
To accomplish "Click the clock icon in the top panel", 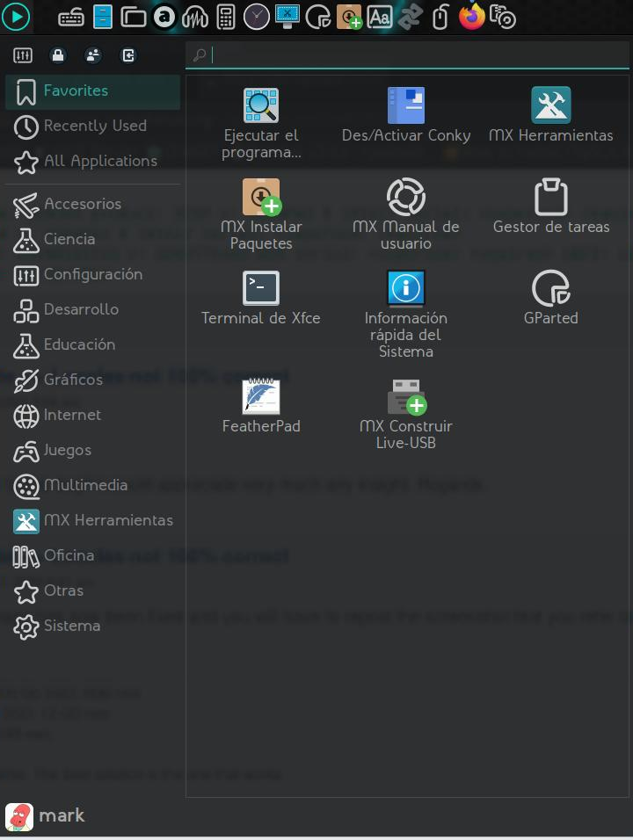I will tap(257, 18).
